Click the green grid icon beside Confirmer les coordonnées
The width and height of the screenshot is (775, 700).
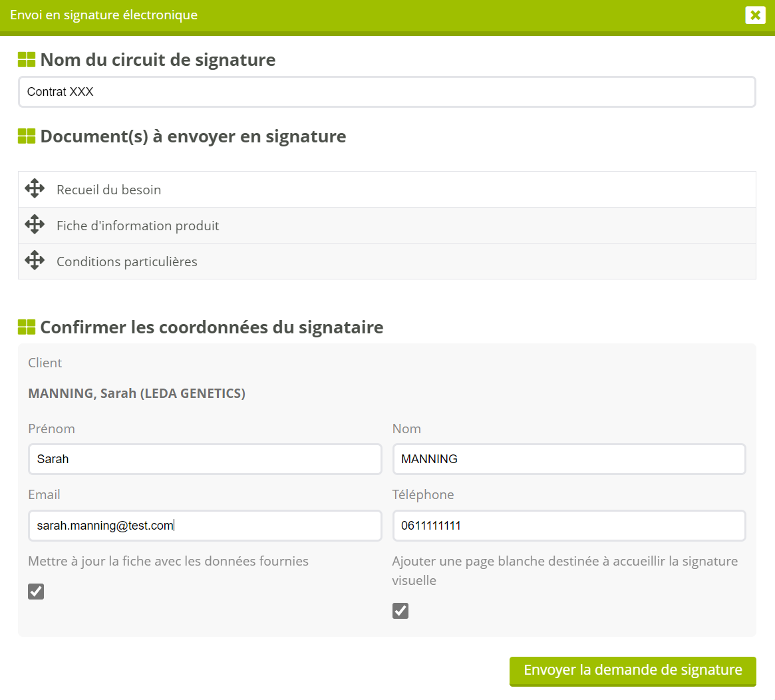27,327
